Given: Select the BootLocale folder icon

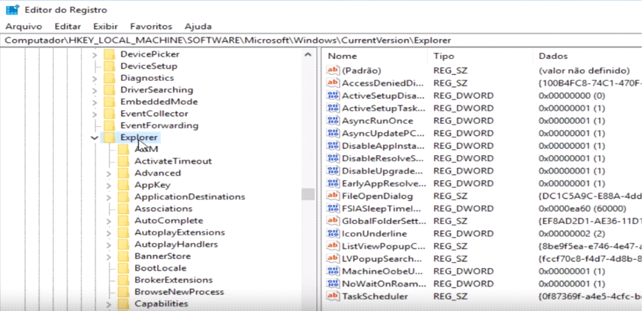Looking at the screenshot, I should (123, 269).
